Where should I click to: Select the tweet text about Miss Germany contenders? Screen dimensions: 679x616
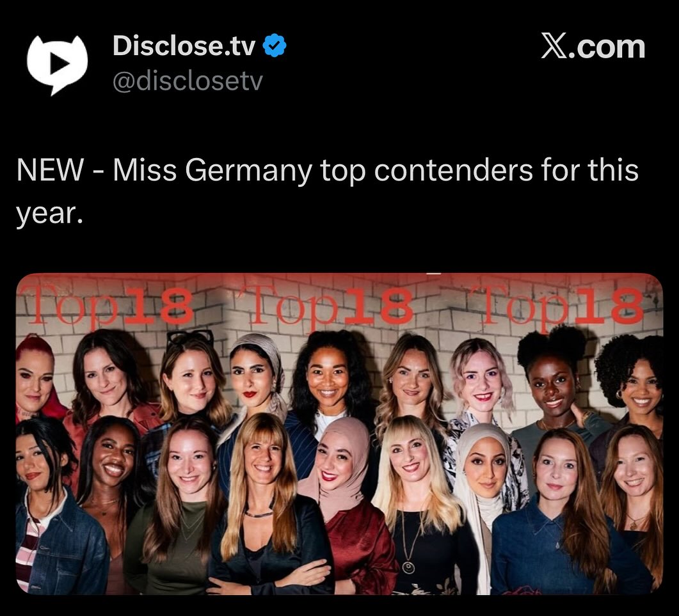328,191
